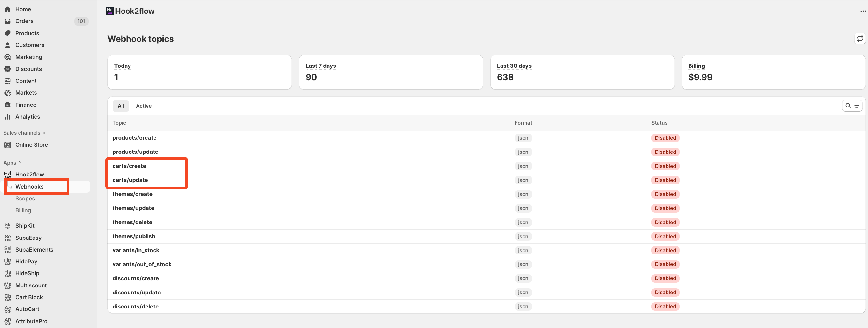The width and height of the screenshot is (868, 328).
Task: Click the three-dot menu at top right
Action: coord(863,11)
